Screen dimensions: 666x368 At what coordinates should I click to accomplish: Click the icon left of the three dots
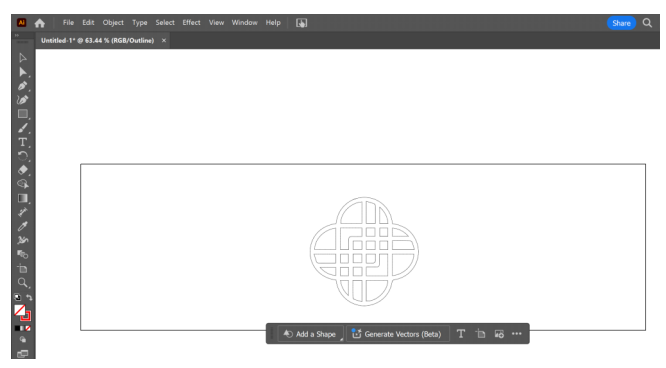coord(499,334)
